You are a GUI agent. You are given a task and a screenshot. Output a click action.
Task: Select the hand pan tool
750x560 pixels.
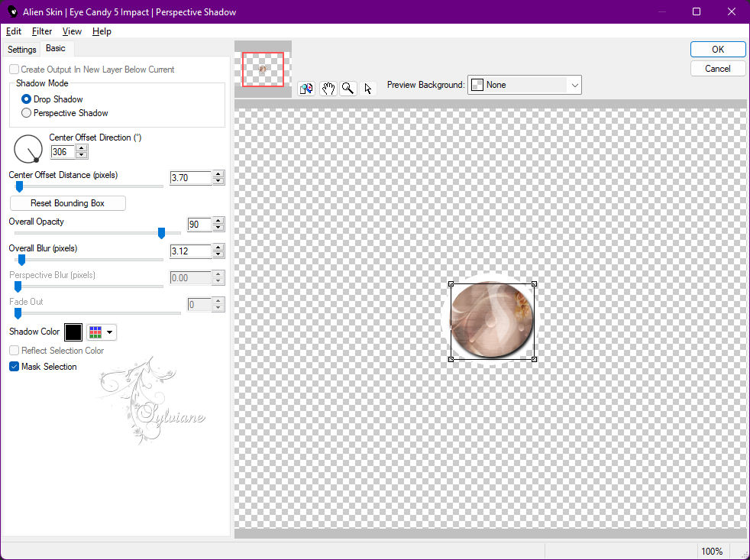328,89
